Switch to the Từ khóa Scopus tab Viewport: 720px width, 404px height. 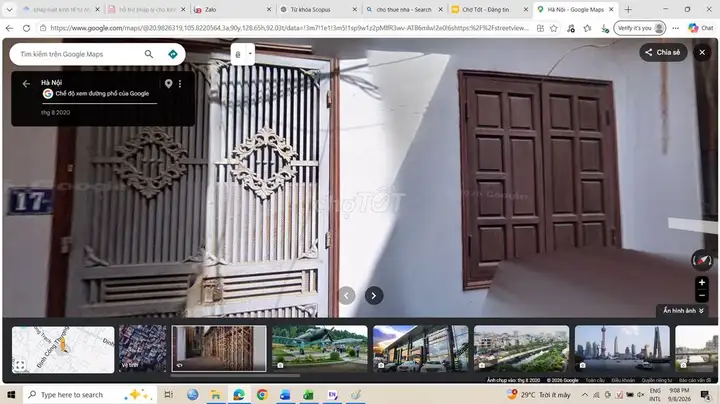click(317, 9)
